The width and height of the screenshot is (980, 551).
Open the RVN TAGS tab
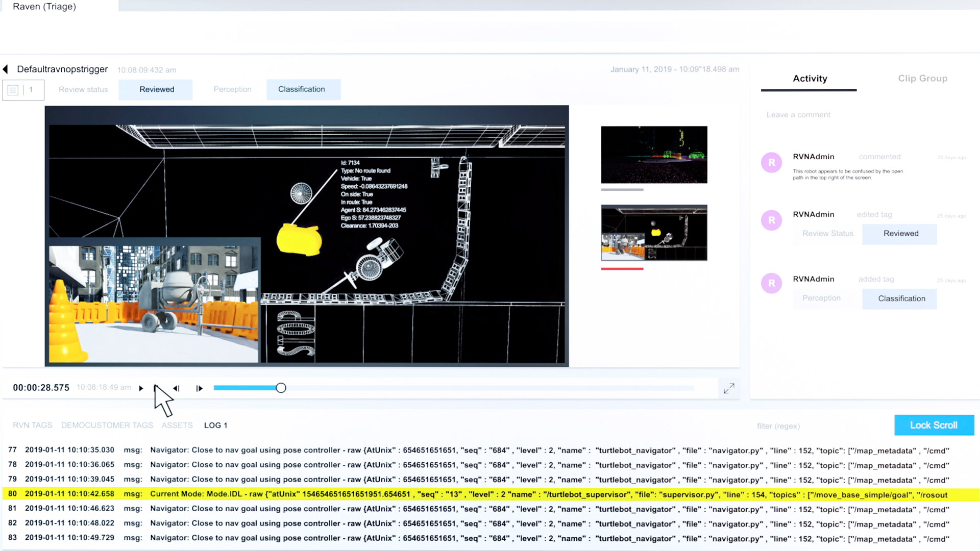click(33, 425)
